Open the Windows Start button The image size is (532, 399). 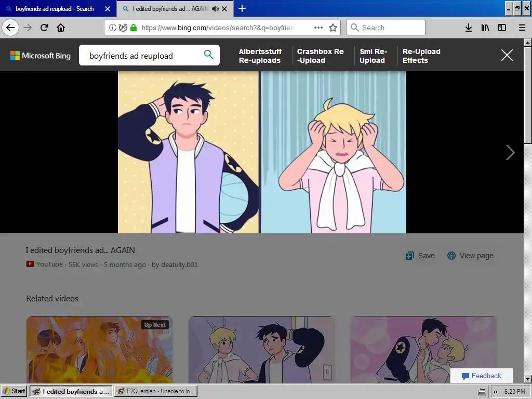[x=14, y=391]
